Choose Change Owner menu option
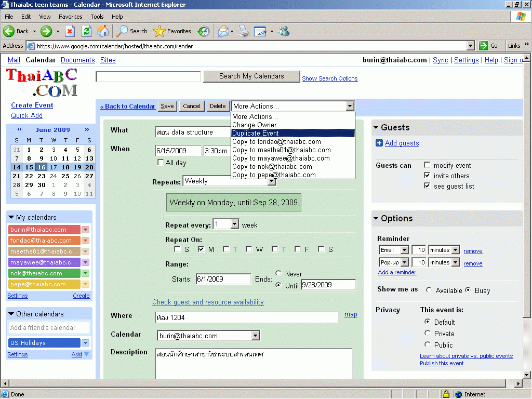The height and width of the screenshot is (399, 532). pyautogui.click(x=257, y=125)
